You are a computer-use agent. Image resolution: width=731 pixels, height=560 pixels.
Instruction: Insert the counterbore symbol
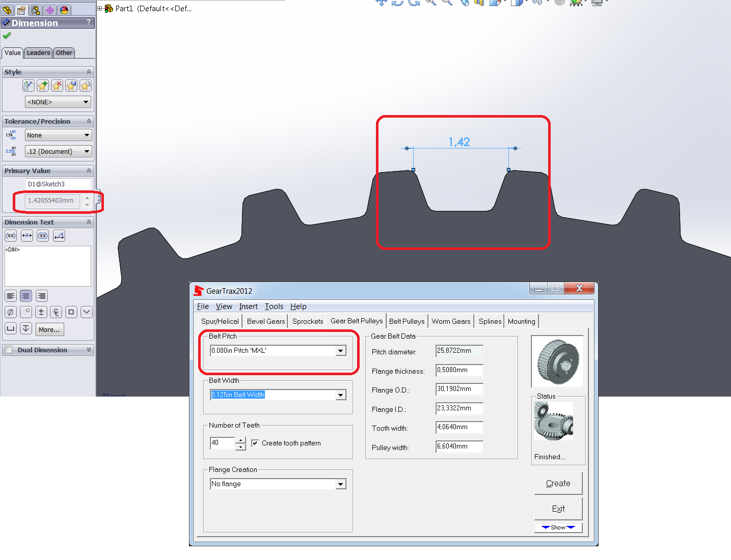click(11, 328)
